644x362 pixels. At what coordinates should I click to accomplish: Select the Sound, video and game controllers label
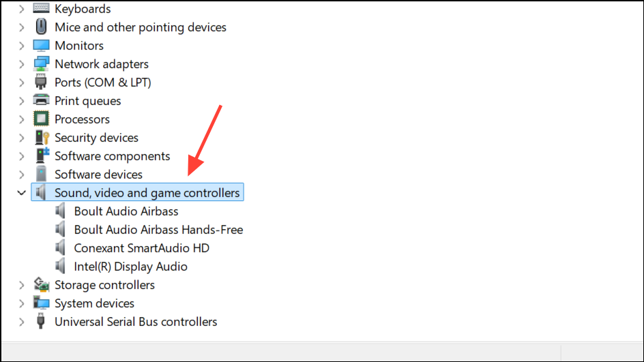[147, 193]
